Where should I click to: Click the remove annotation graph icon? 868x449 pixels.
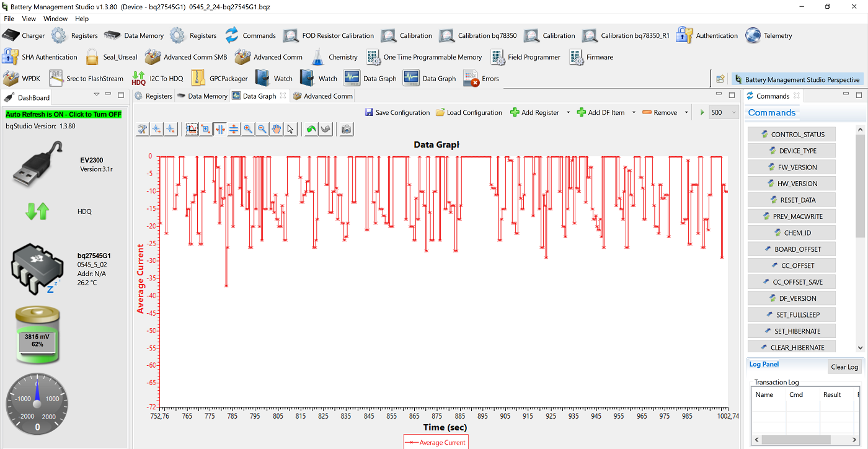tap(170, 129)
